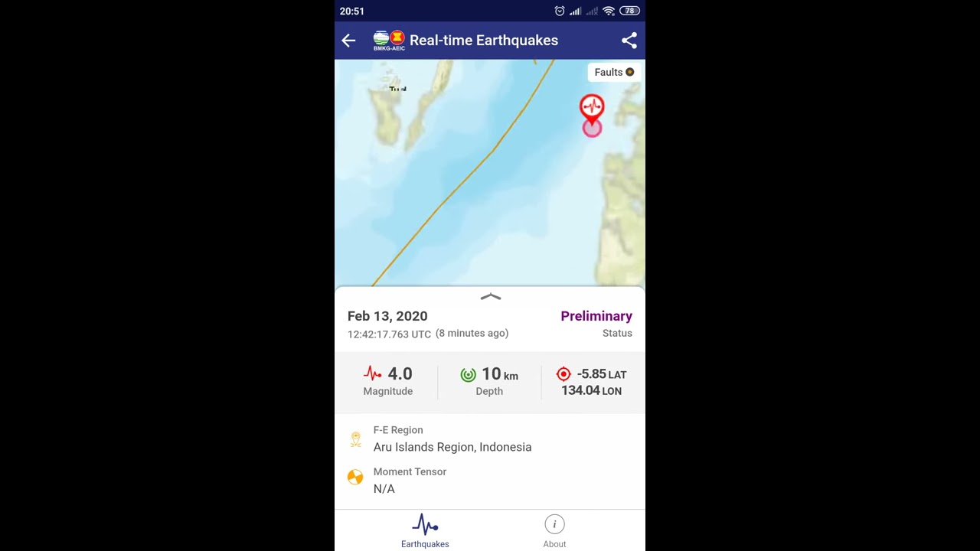Click the red magnitude waveform icon
The width and height of the screenshot is (980, 551).
[373, 374]
